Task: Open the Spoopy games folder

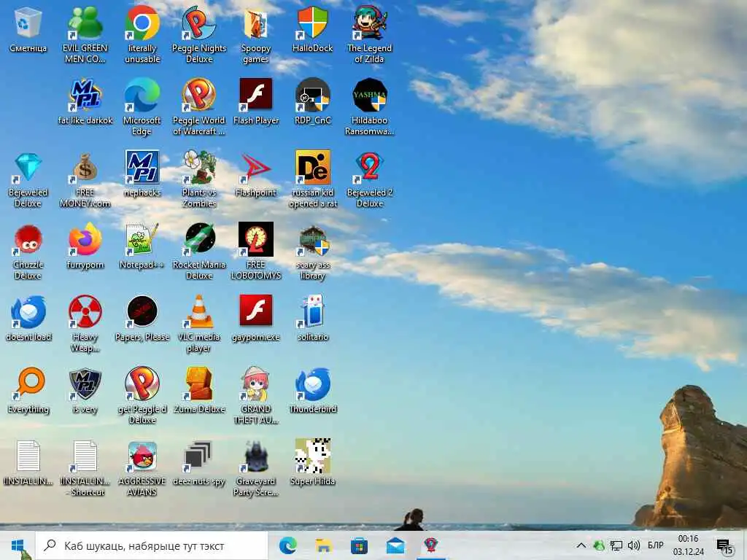Action: [x=256, y=35]
